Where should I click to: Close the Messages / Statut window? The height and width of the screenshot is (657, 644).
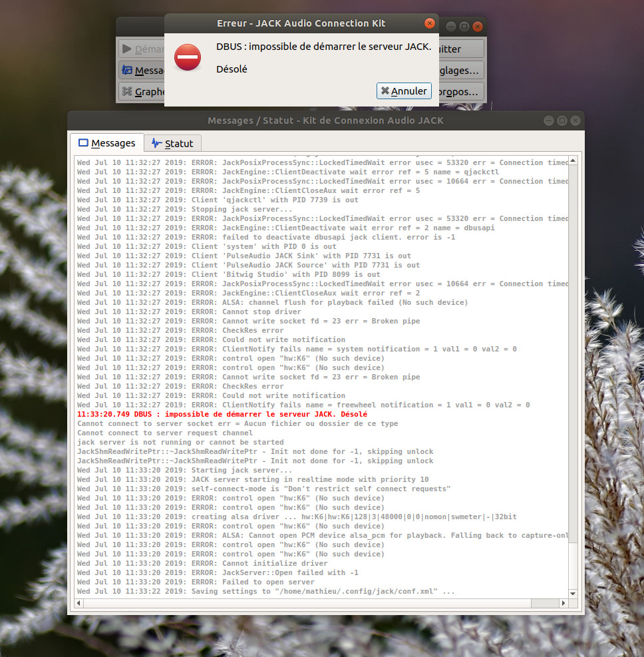pyautogui.click(x=575, y=120)
